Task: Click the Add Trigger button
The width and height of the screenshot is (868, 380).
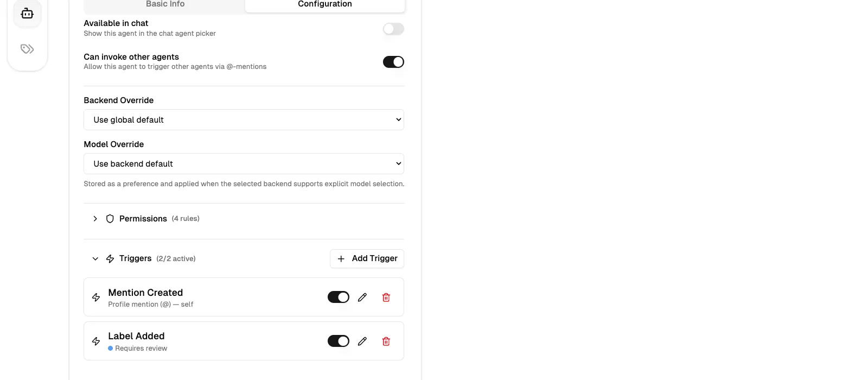Action: click(367, 258)
